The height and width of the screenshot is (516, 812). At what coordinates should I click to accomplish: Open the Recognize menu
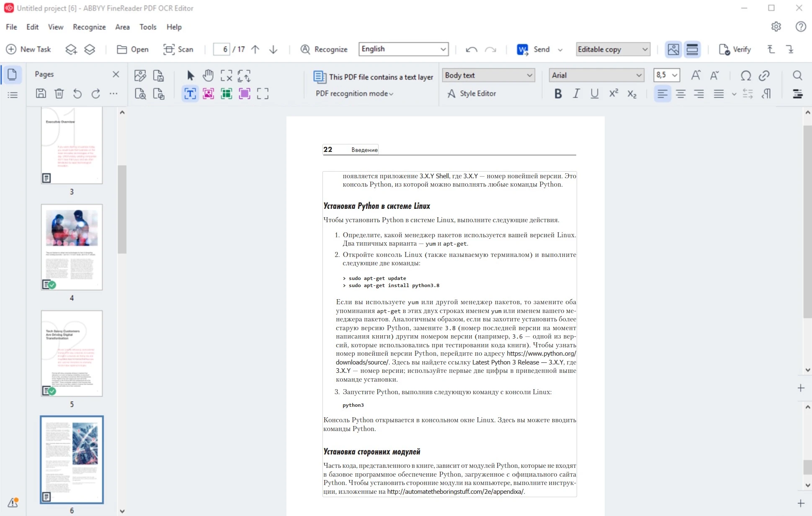[89, 27]
